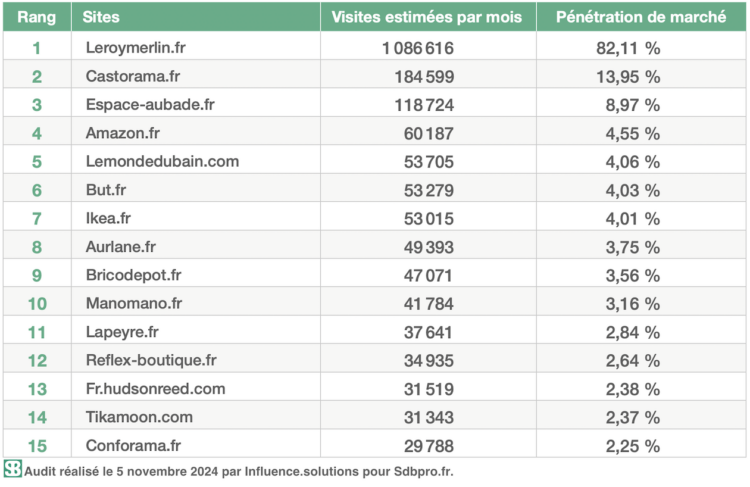Click the Castorama.fr site name
Screen dimensions: 750x487
point(130,76)
